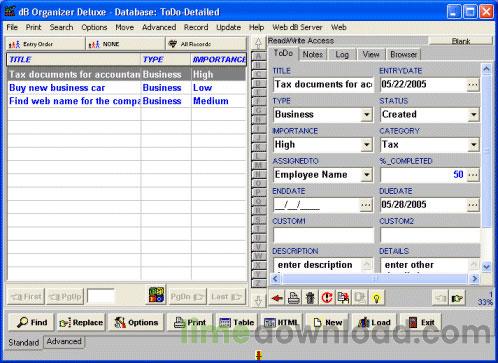Open the IMPORTANCE dropdown showing High

click(366, 145)
